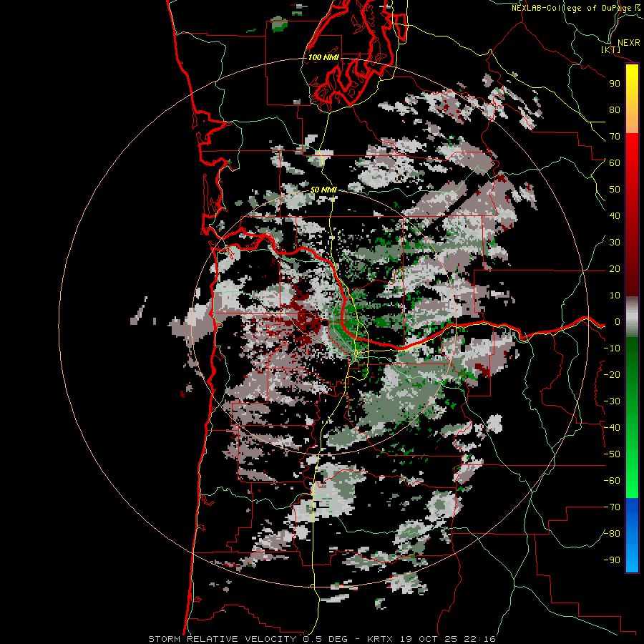This screenshot has width=644, height=644.
Task: Click the "[KT]" units label
Action: (x=611, y=49)
